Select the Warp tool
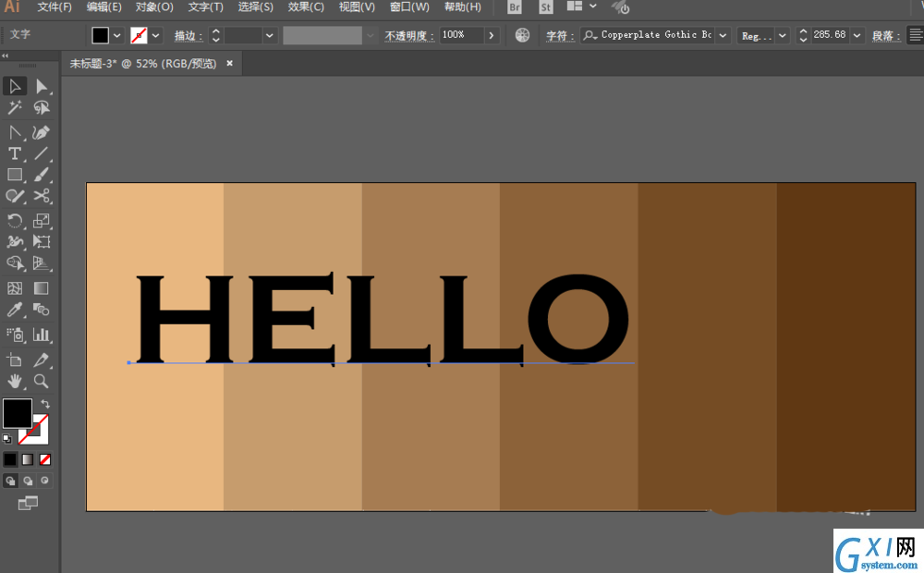The width and height of the screenshot is (924, 573). tap(15, 242)
